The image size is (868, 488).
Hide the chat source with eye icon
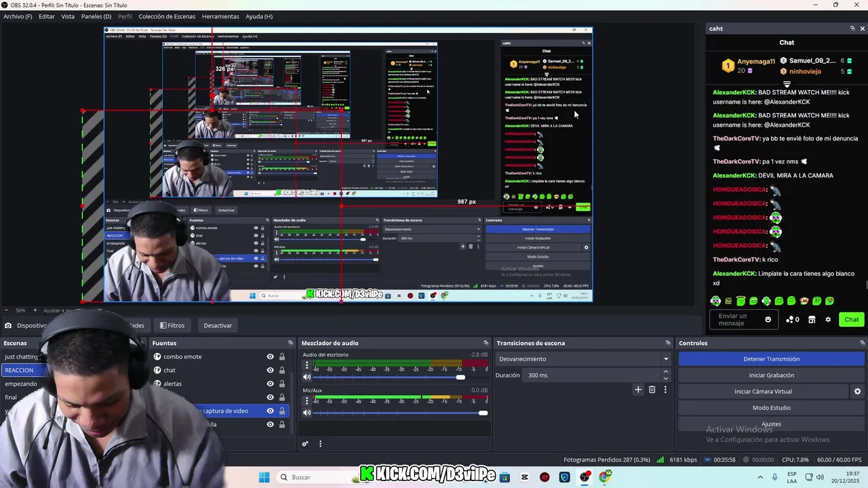[x=270, y=370]
